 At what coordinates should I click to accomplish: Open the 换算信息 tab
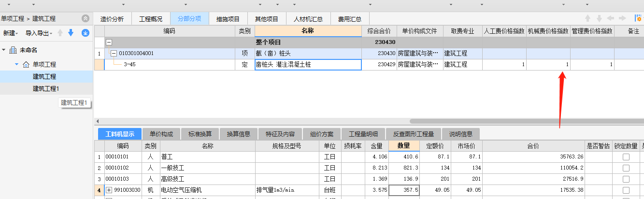(x=239, y=134)
